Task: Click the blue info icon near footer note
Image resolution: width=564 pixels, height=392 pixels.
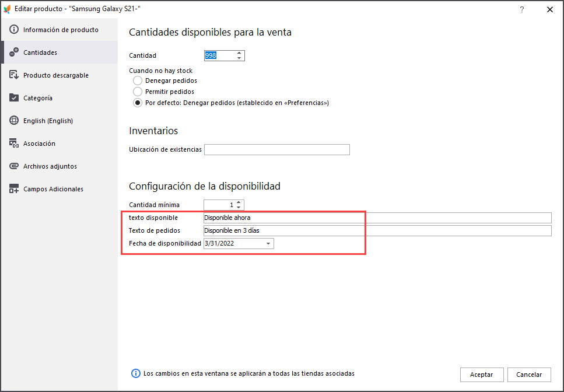Action: pyautogui.click(x=135, y=373)
